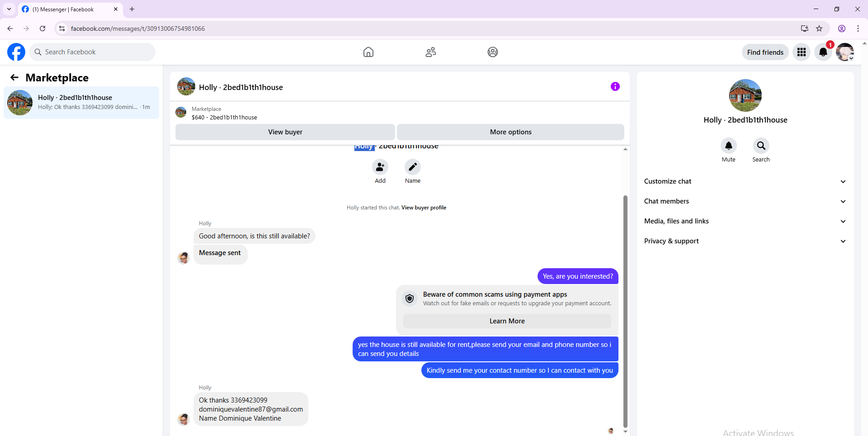Open View buyer profile link

[424, 208]
